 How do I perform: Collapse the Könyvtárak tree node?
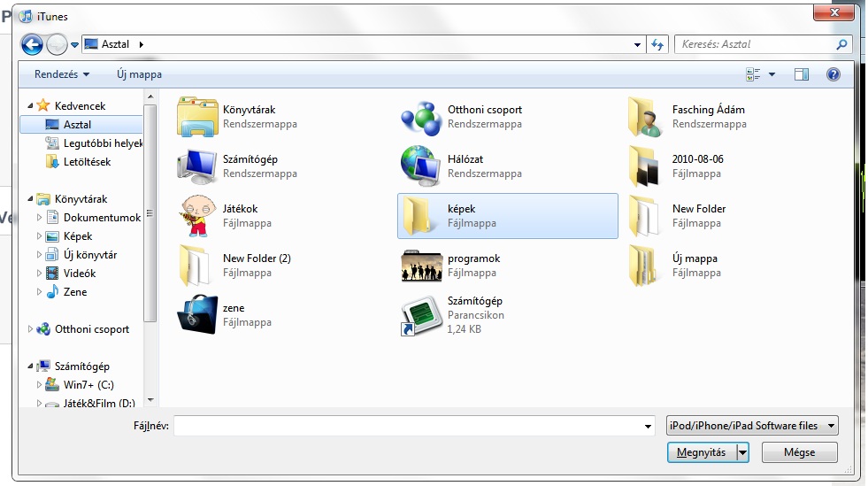[x=30, y=198]
